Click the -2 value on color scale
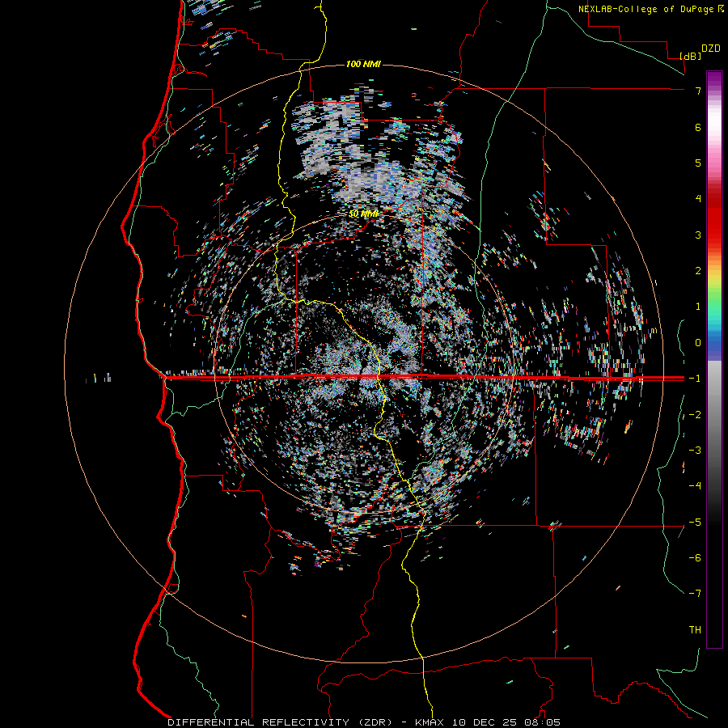 (x=695, y=415)
